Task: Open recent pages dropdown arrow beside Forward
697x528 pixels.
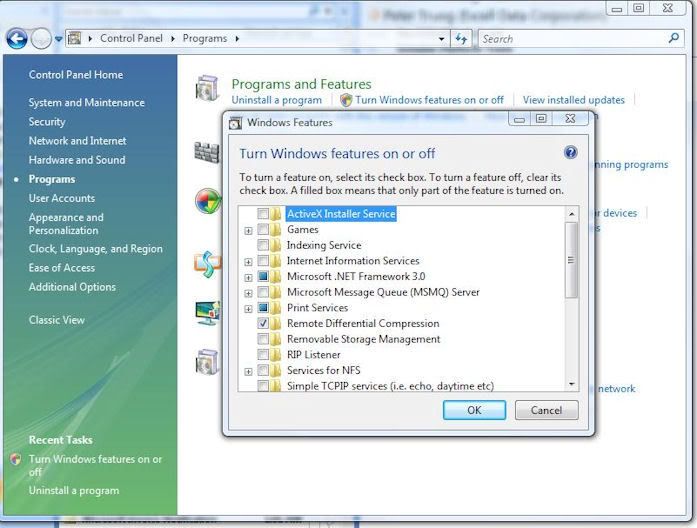Action: click(x=58, y=39)
